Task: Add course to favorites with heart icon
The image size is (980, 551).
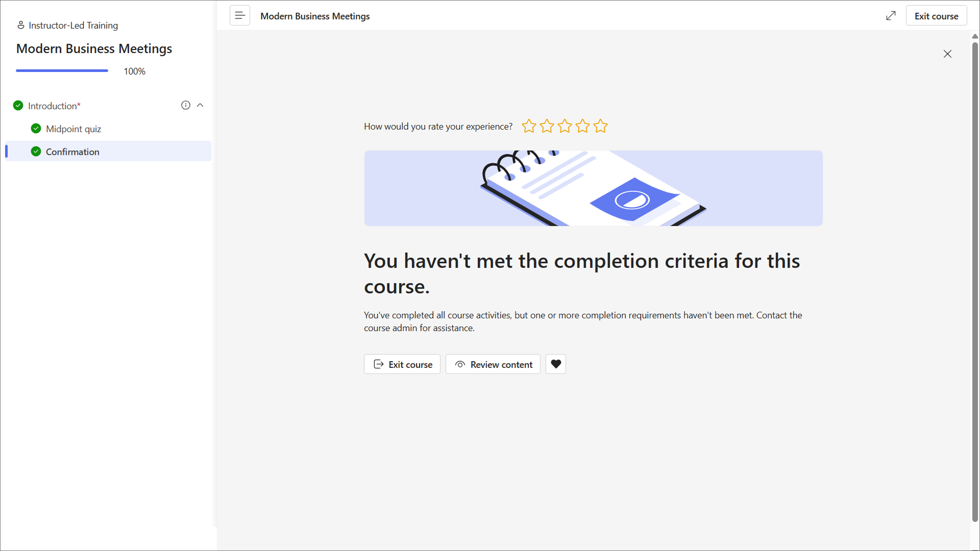Action: pos(556,364)
